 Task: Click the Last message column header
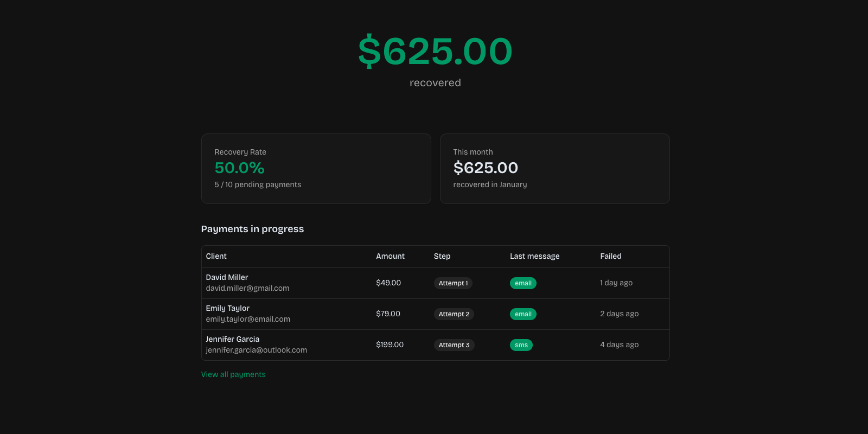coord(534,256)
